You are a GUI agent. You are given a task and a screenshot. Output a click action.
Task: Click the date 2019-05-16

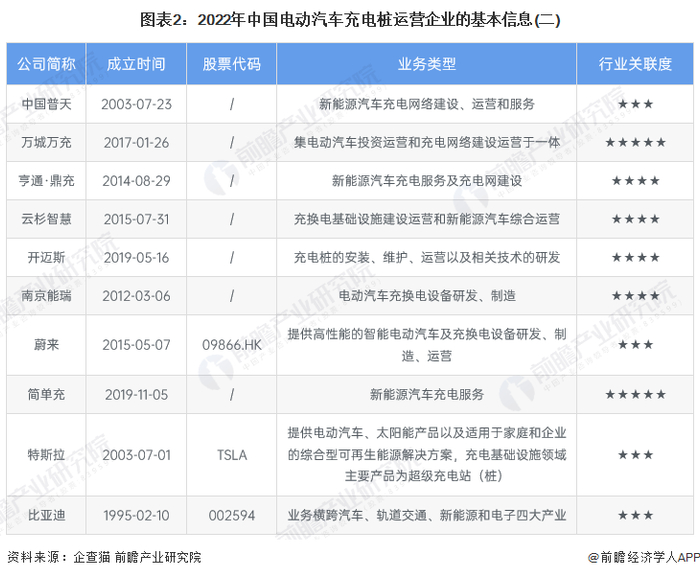pyautogui.click(x=136, y=258)
